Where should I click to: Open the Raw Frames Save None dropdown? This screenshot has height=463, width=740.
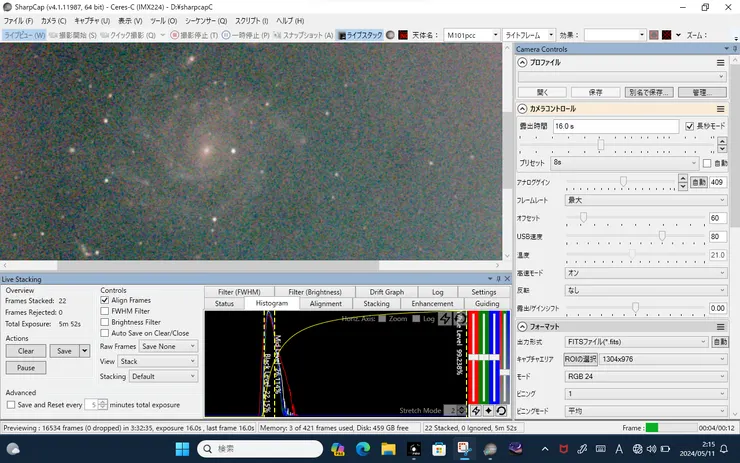pyautogui.click(x=168, y=346)
